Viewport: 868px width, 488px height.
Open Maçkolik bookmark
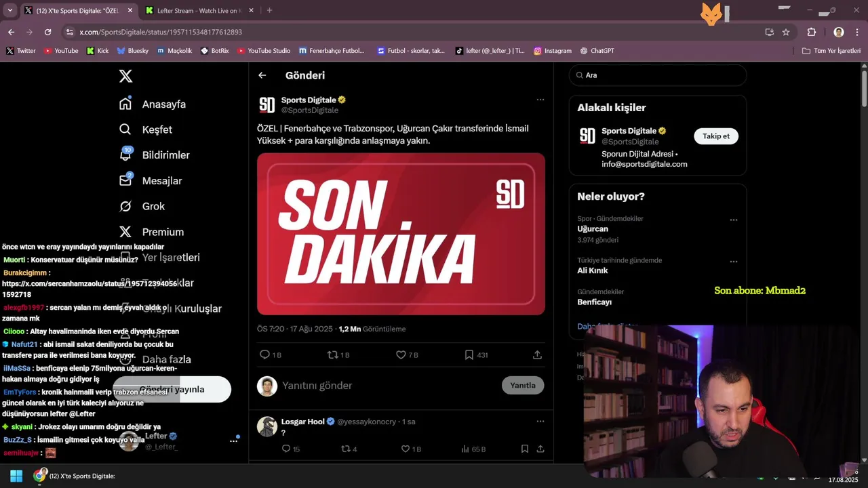(174, 51)
